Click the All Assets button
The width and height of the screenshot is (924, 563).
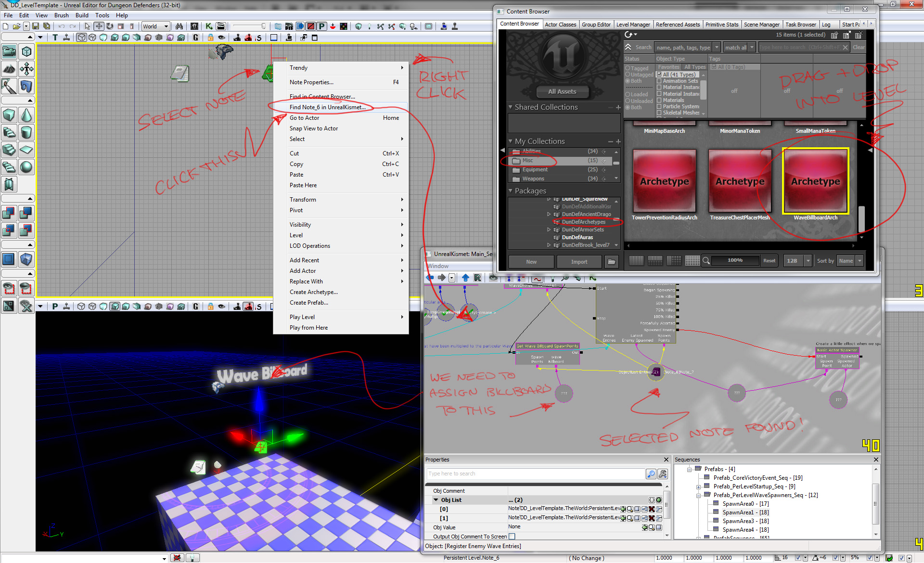point(562,91)
